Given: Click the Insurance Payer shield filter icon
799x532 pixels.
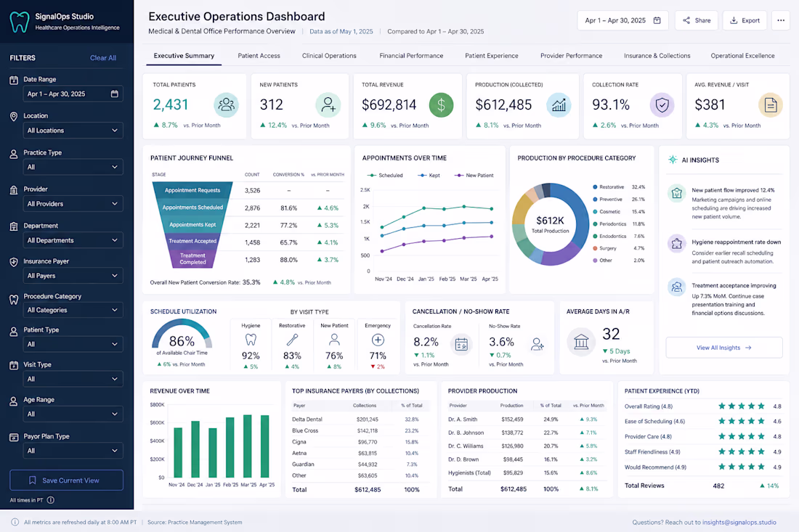Looking at the screenshot, I should coord(14,262).
